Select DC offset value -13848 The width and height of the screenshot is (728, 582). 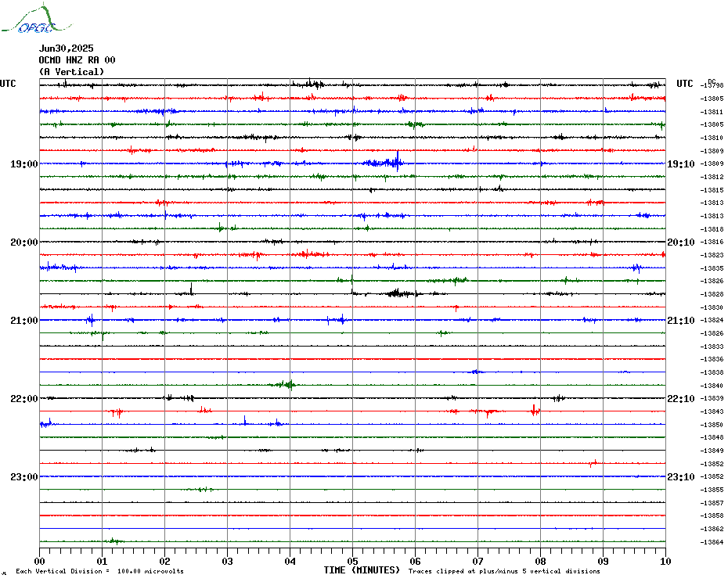712,437
